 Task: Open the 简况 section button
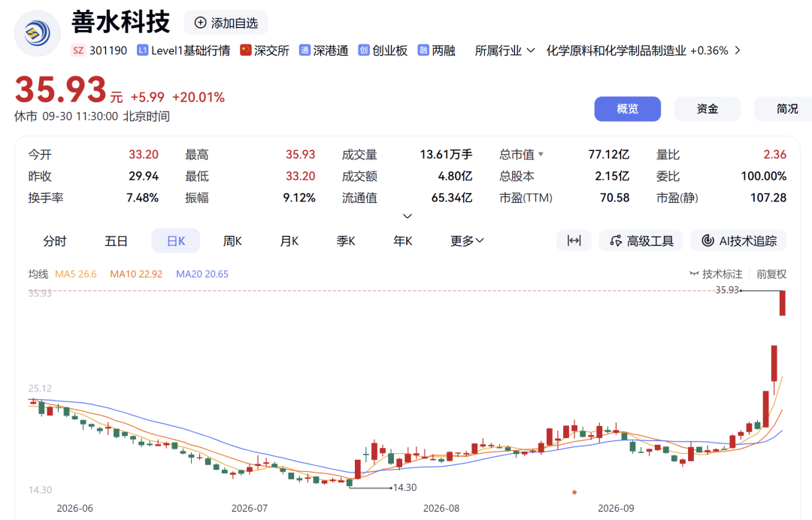coord(783,109)
